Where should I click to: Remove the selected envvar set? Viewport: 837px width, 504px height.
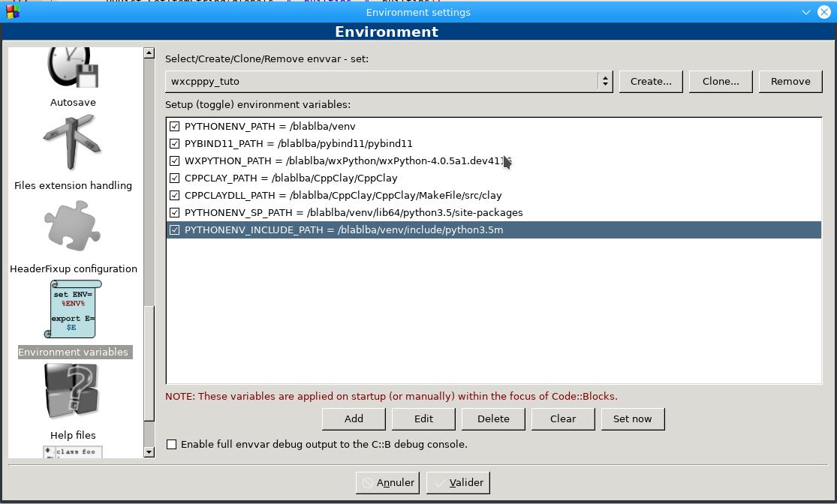pyautogui.click(x=790, y=82)
